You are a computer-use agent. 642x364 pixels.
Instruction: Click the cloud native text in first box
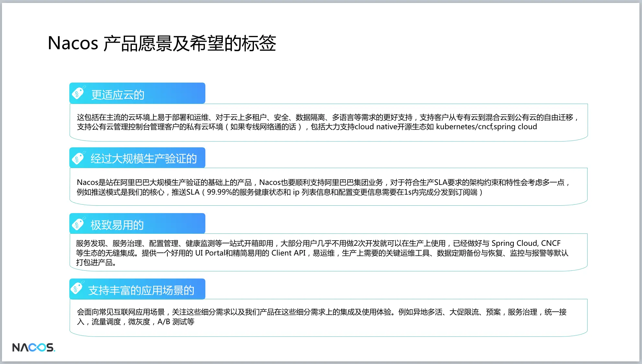pos(376,127)
